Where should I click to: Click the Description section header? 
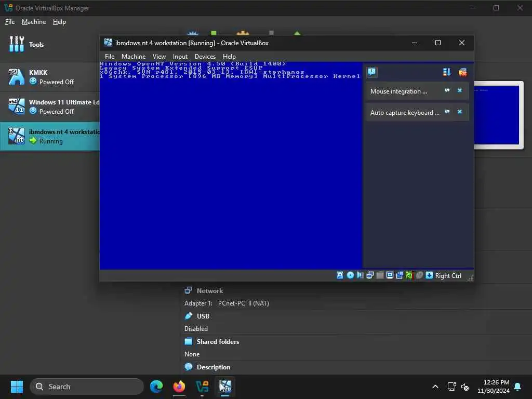point(214,367)
